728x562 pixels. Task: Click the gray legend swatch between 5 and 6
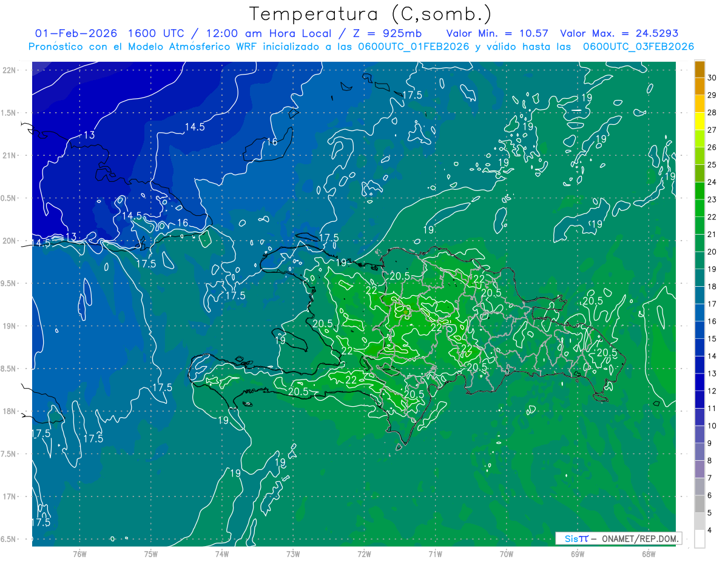(699, 504)
